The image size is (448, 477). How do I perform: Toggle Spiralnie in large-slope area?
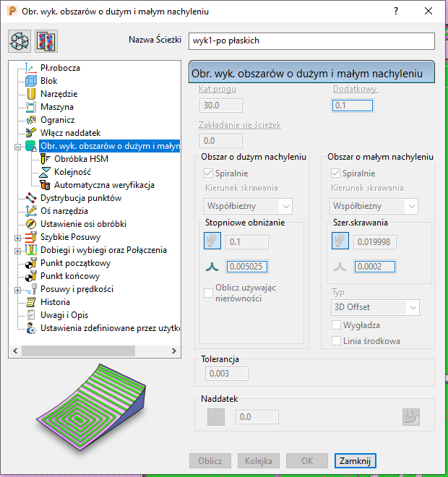pos(208,173)
